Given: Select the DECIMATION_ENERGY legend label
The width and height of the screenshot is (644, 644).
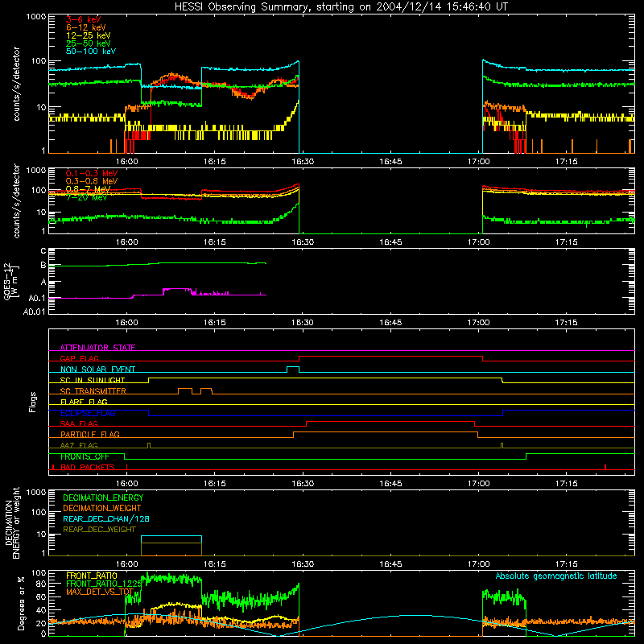Looking at the screenshot, I should point(103,497).
